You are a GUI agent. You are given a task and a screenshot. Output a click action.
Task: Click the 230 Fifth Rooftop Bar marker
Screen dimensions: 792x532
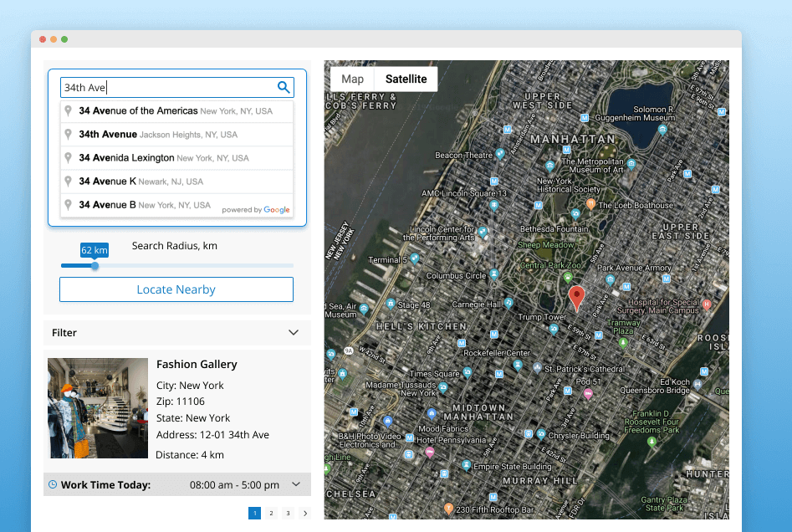pos(448,509)
